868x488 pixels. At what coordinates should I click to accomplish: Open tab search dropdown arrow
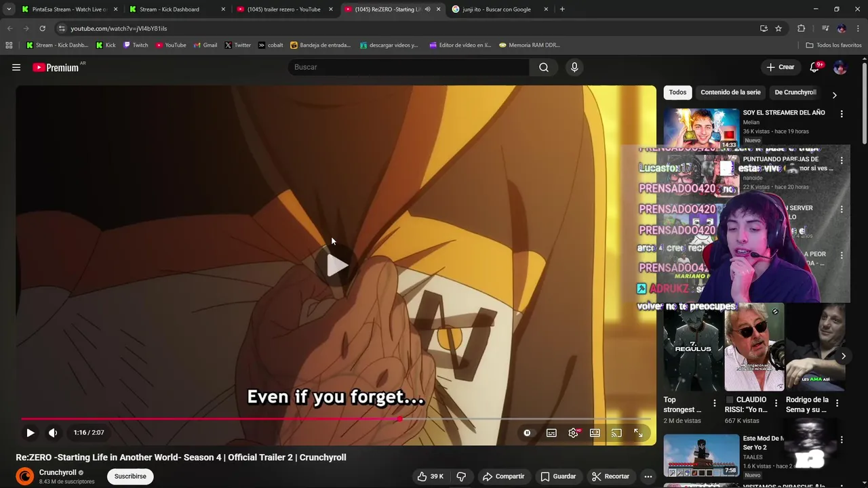[8, 9]
